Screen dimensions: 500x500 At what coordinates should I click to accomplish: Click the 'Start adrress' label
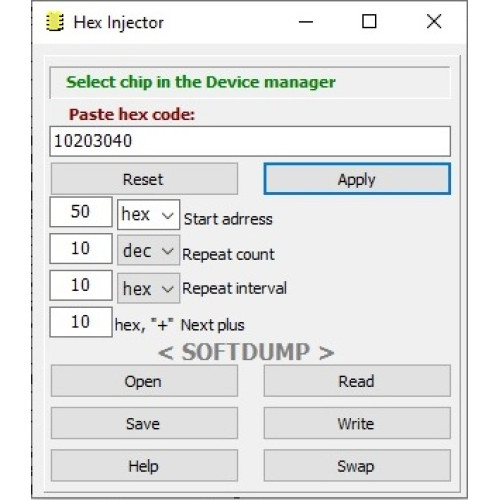click(228, 219)
